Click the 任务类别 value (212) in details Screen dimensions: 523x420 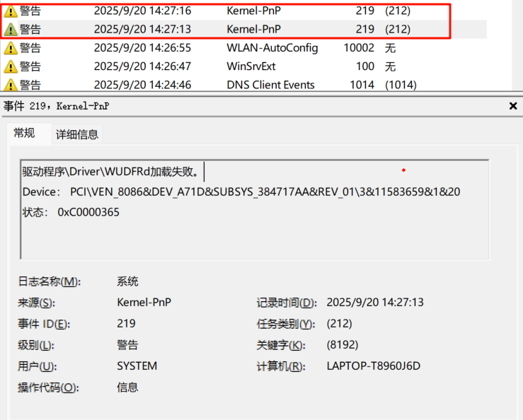(x=339, y=323)
